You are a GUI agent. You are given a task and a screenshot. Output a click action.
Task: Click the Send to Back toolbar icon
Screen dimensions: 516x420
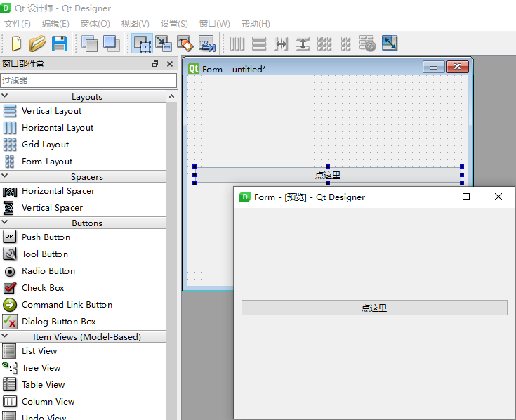(90, 44)
